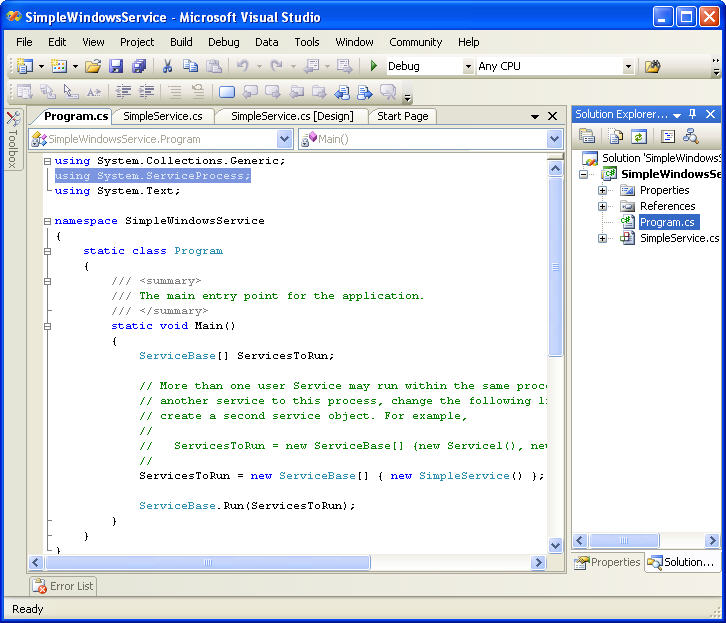The height and width of the screenshot is (623, 726).
Task: Click the Increase Indent icon in editor toolbar
Action: tap(147, 92)
